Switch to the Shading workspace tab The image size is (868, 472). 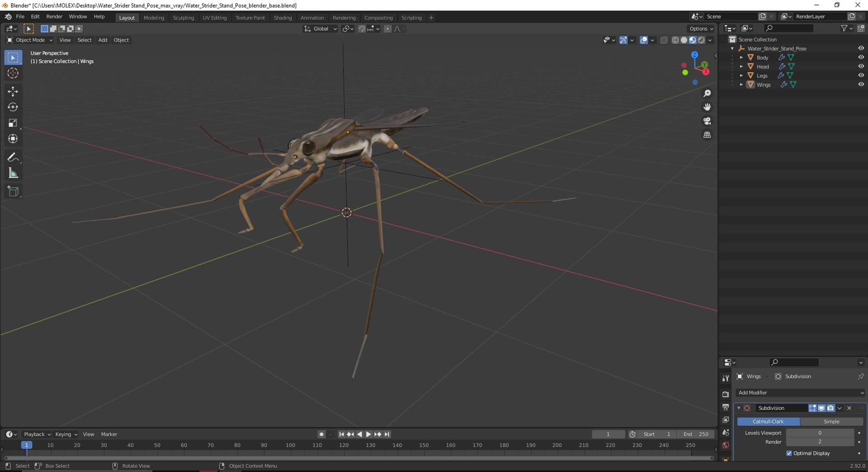pos(283,18)
